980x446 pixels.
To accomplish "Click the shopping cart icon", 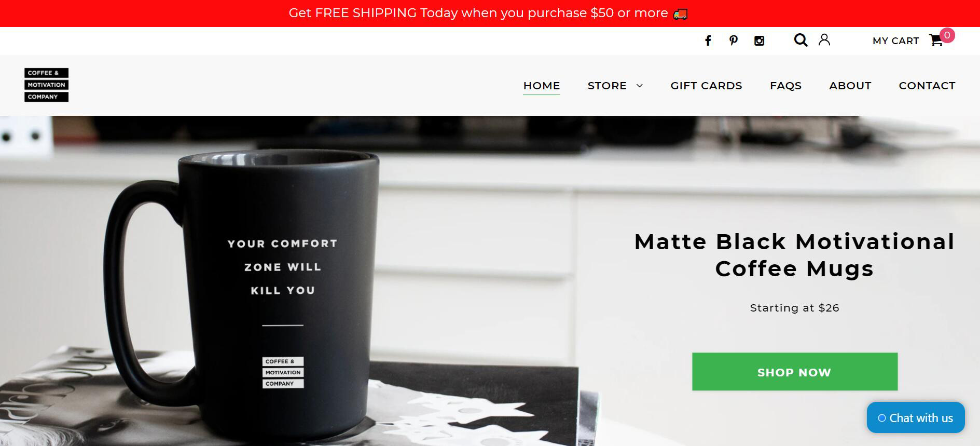I will pos(936,40).
